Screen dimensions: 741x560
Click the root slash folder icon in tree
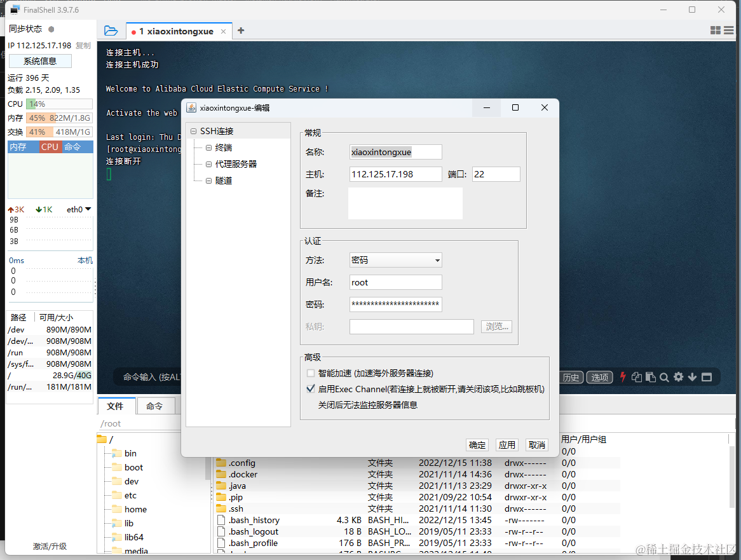[x=102, y=439]
